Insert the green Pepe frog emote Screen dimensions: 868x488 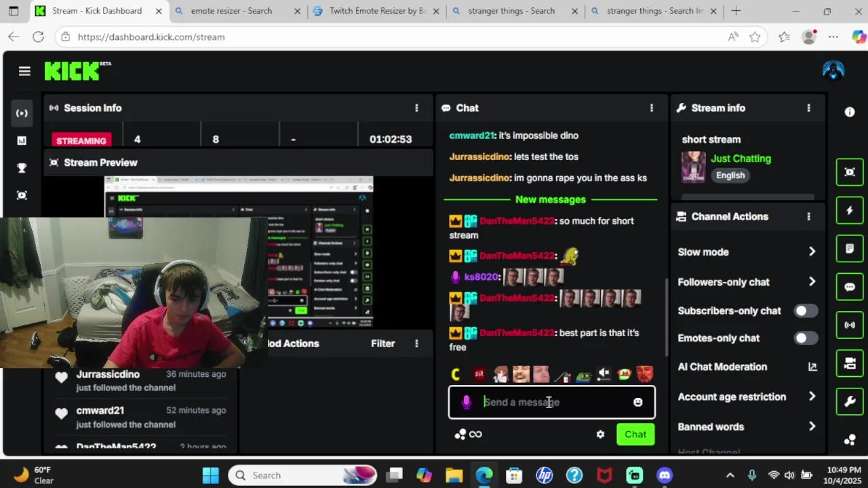click(583, 374)
